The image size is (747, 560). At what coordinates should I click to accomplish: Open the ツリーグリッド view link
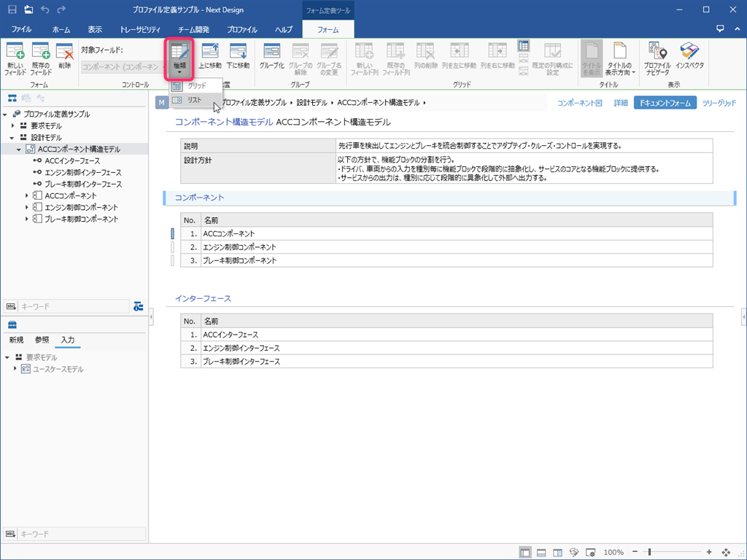(719, 104)
